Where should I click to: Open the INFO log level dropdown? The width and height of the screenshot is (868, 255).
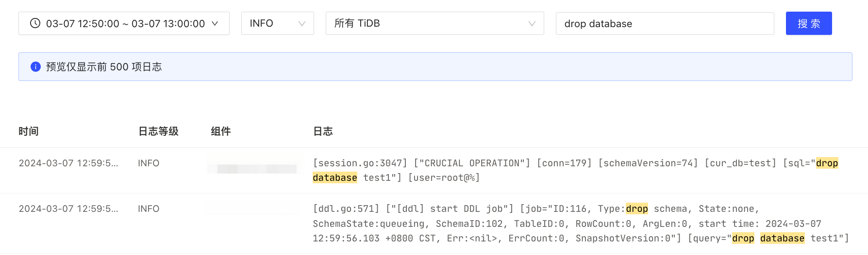(x=278, y=23)
